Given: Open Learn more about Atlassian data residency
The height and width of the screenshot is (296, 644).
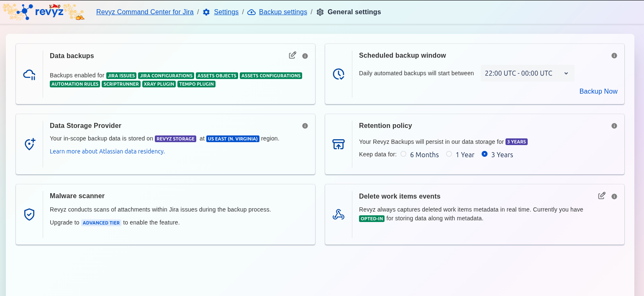Looking at the screenshot, I should (x=107, y=151).
